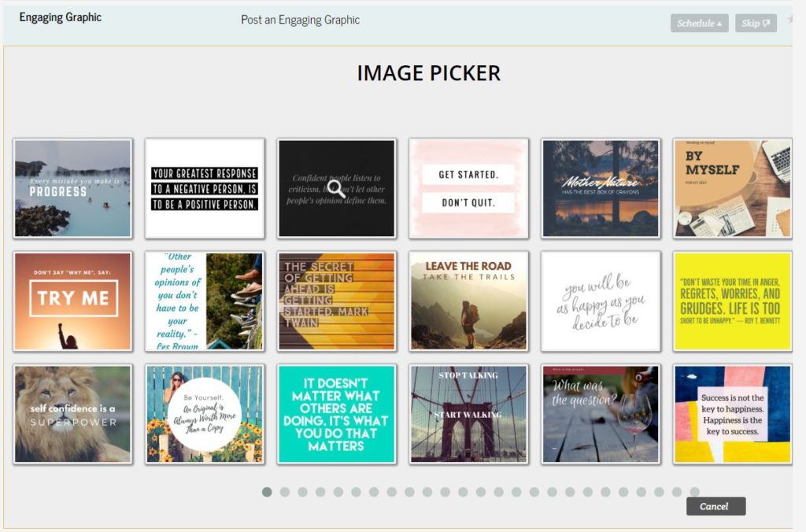Select the 'Mother Nature' sunset image
806x532 pixels.
[601, 189]
